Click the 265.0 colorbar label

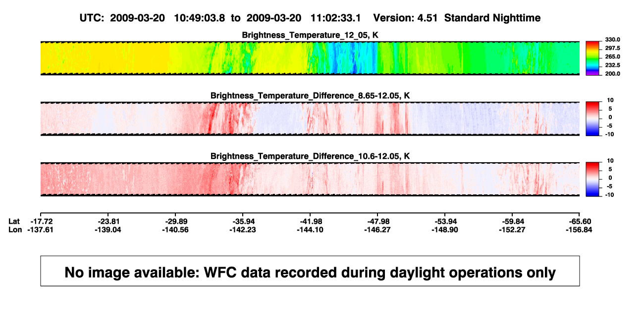[x=612, y=57]
